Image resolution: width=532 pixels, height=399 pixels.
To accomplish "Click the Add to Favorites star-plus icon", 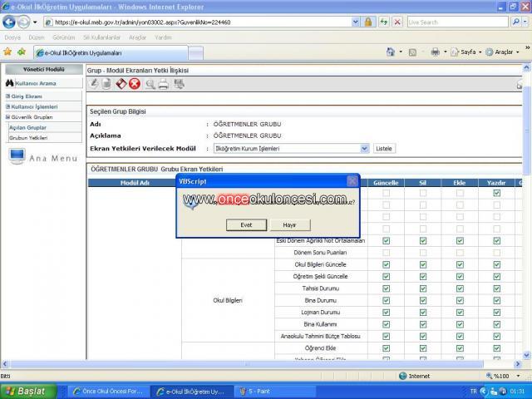I will (x=22, y=52).
